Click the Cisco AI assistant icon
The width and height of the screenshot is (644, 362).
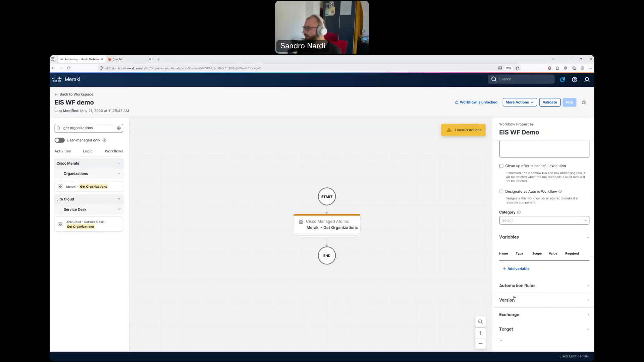[562, 79]
